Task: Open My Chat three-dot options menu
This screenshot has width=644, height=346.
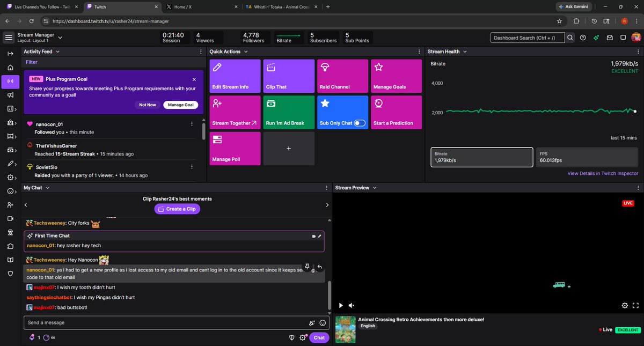Action: pos(326,188)
